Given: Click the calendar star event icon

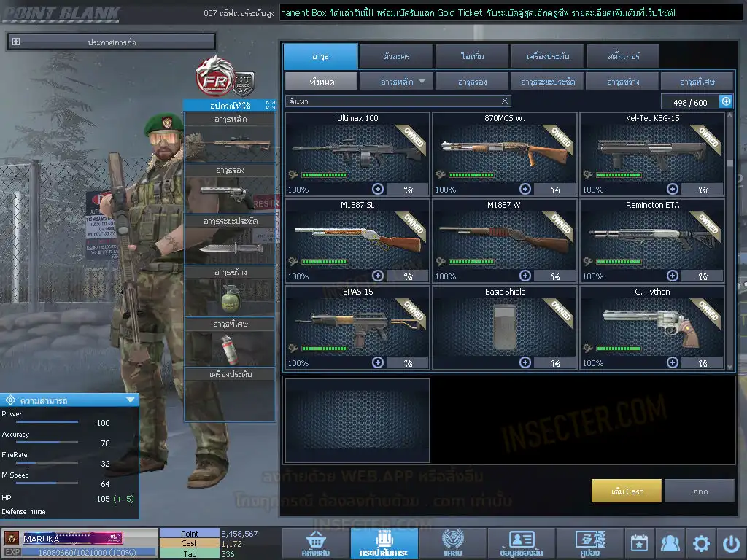Looking at the screenshot, I should 639,543.
